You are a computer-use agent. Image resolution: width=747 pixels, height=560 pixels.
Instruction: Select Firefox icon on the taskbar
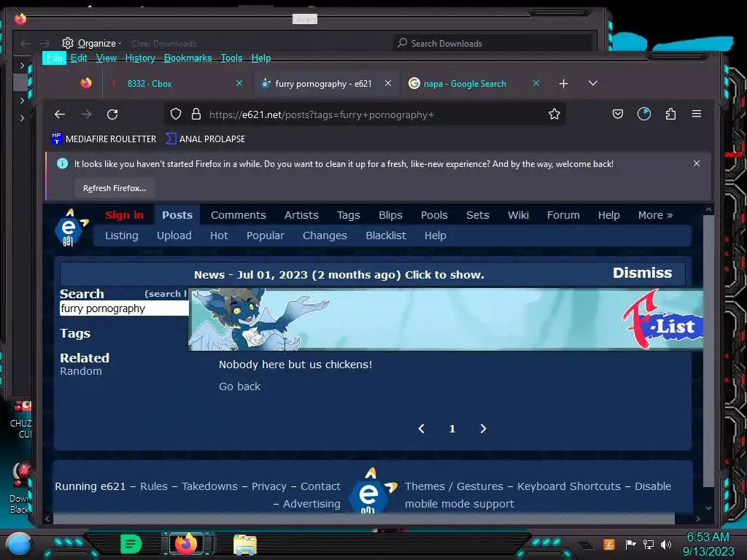coord(186,543)
